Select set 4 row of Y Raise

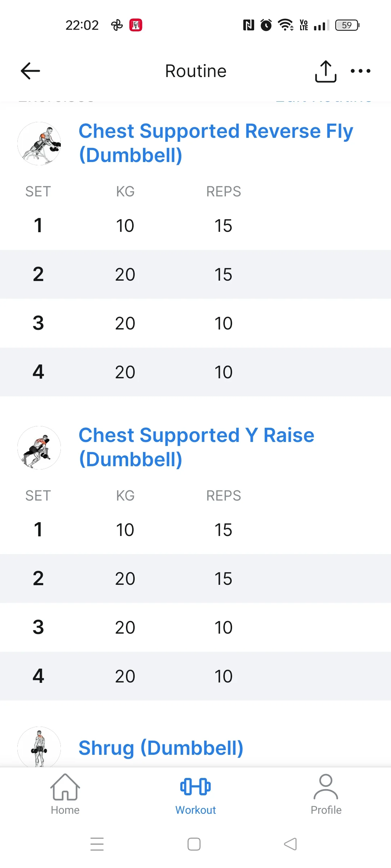pyautogui.click(x=195, y=676)
